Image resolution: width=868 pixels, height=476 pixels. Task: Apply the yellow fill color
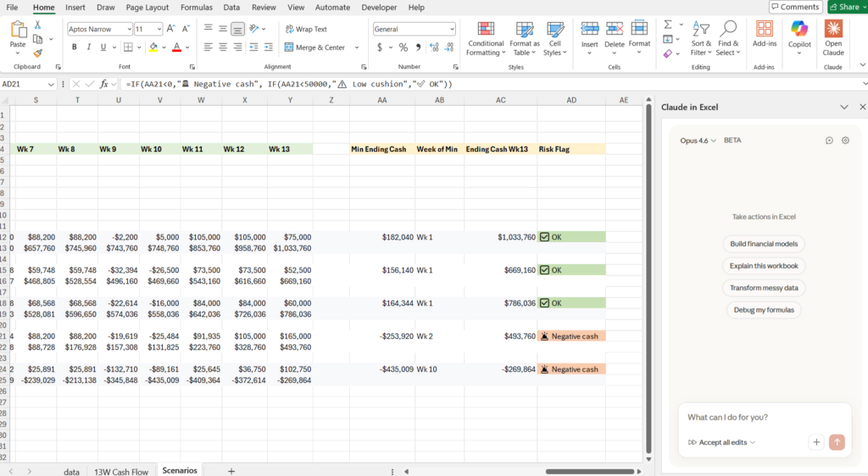pos(153,47)
